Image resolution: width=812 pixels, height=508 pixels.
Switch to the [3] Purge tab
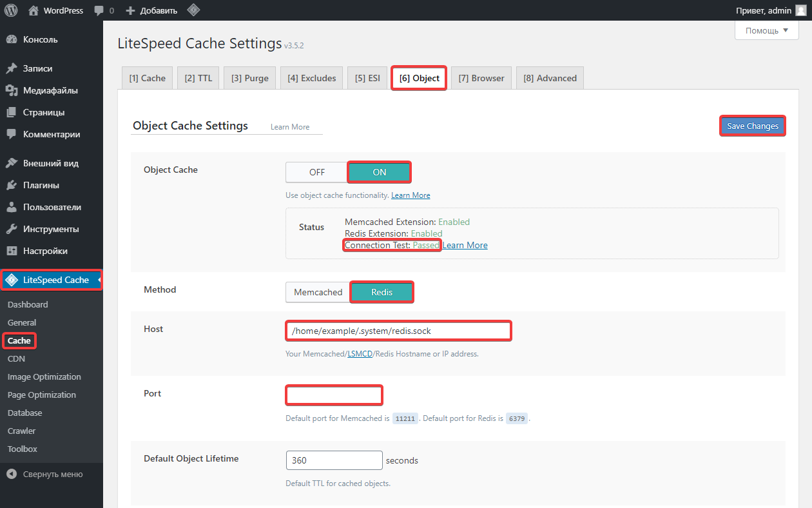pos(250,78)
